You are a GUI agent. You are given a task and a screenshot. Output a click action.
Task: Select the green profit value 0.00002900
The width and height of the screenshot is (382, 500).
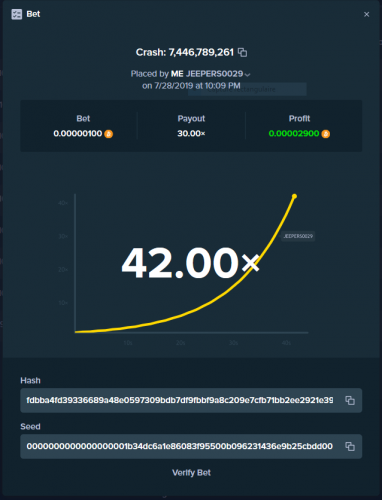[294, 134]
